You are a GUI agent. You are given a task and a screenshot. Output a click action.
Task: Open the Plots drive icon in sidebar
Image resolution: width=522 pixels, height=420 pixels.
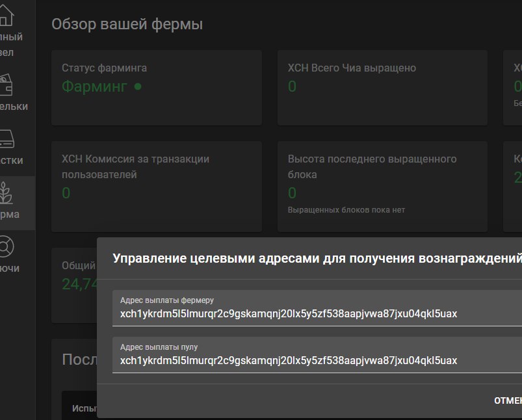[x=7, y=138]
